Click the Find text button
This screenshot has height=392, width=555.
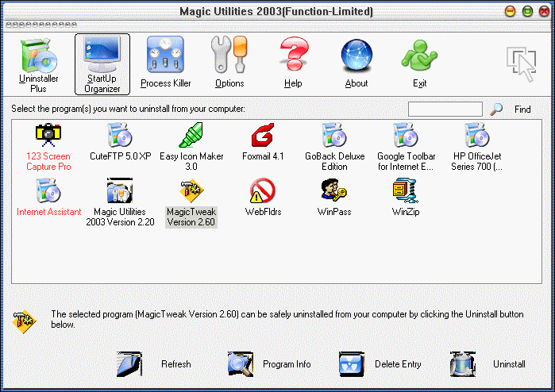[522, 110]
